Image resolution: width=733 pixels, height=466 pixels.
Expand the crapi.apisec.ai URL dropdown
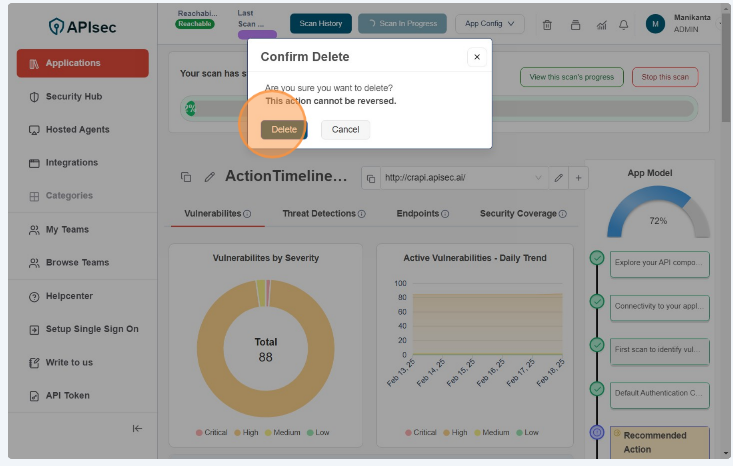pyautogui.click(x=538, y=178)
